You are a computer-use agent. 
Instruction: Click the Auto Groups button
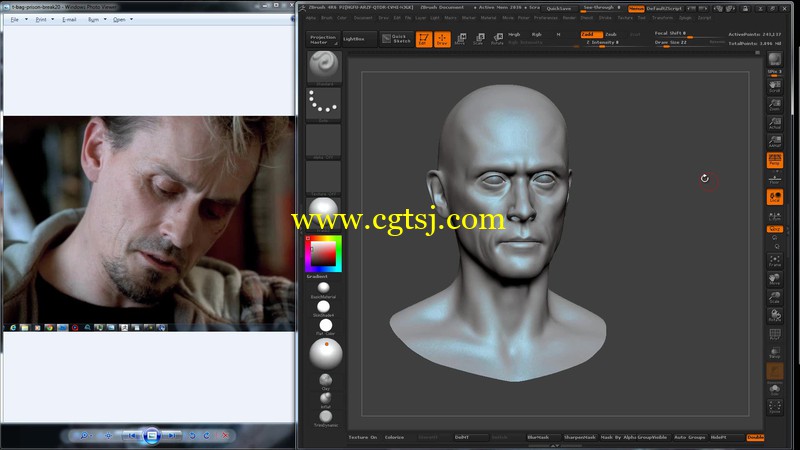tap(689, 437)
